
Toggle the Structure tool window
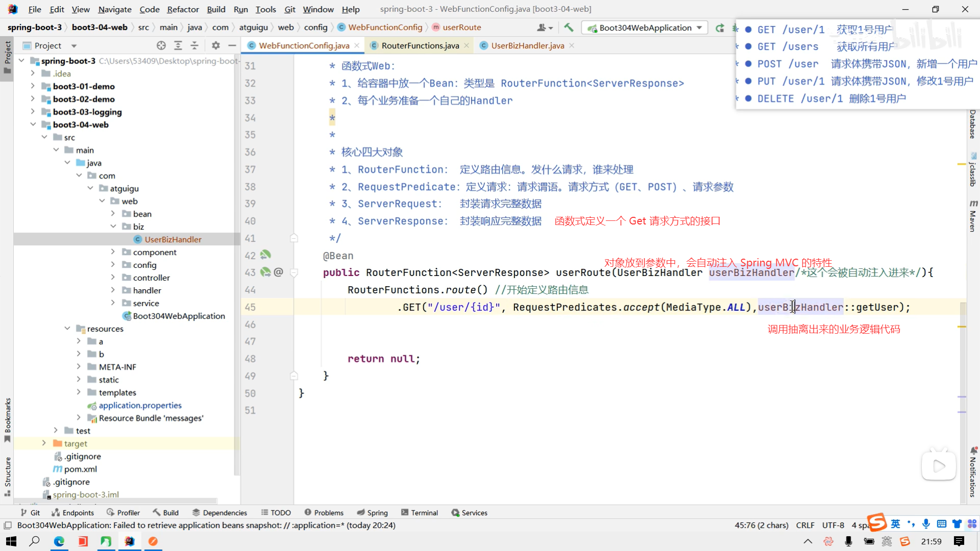7,476
